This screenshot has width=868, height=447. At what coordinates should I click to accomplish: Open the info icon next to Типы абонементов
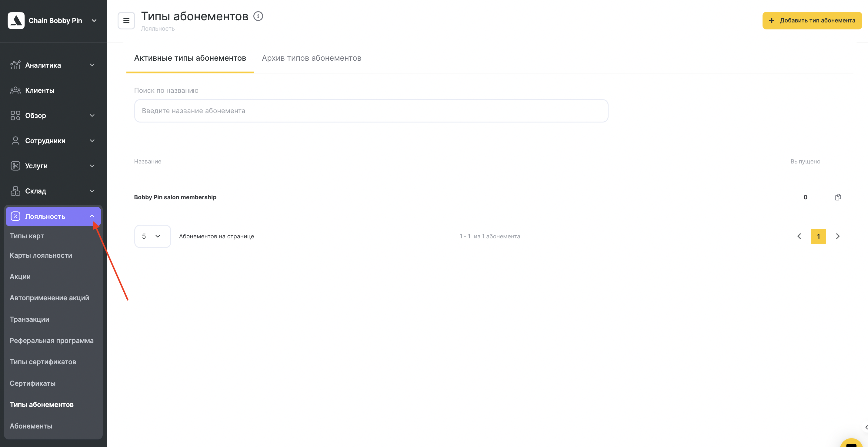click(258, 16)
